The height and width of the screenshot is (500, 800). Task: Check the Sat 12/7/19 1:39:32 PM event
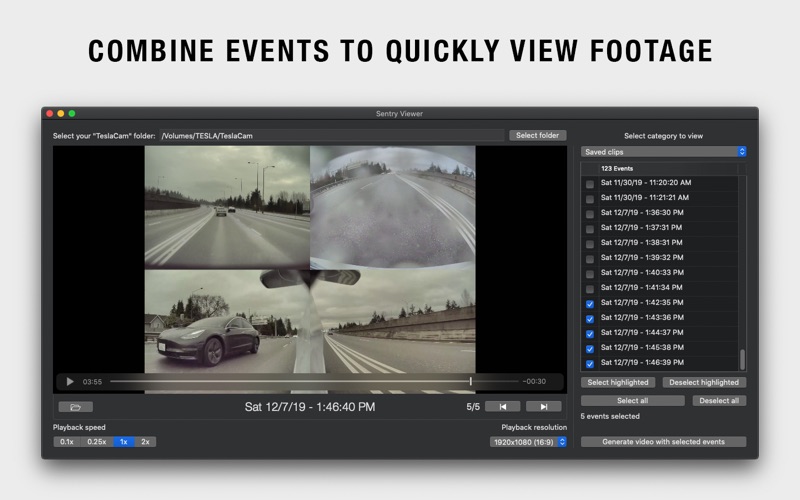point(590,259)
